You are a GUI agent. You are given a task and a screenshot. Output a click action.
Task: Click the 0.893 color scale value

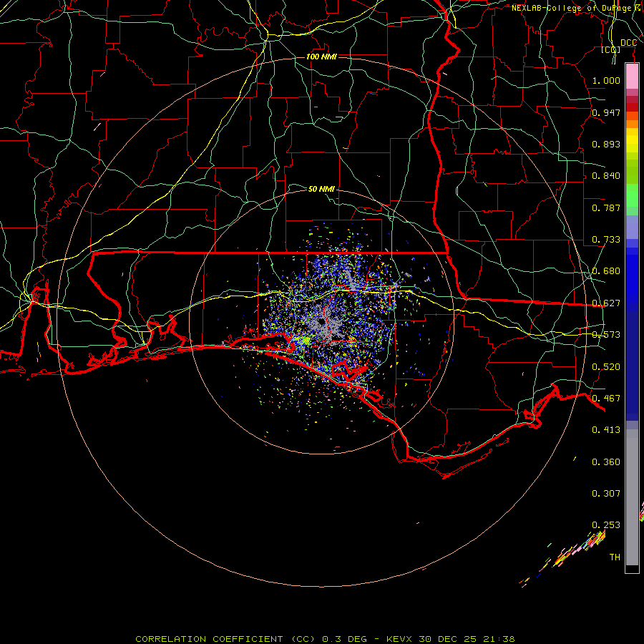pos(606,144)
